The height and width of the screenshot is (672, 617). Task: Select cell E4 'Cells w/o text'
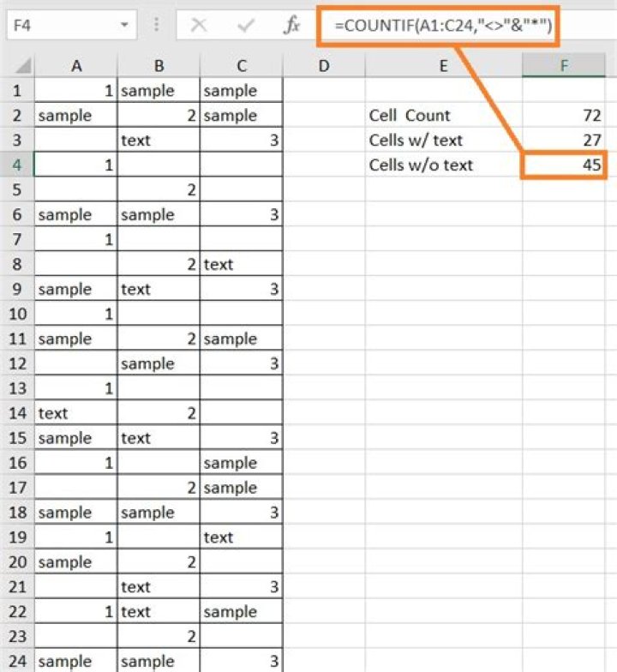444,165
